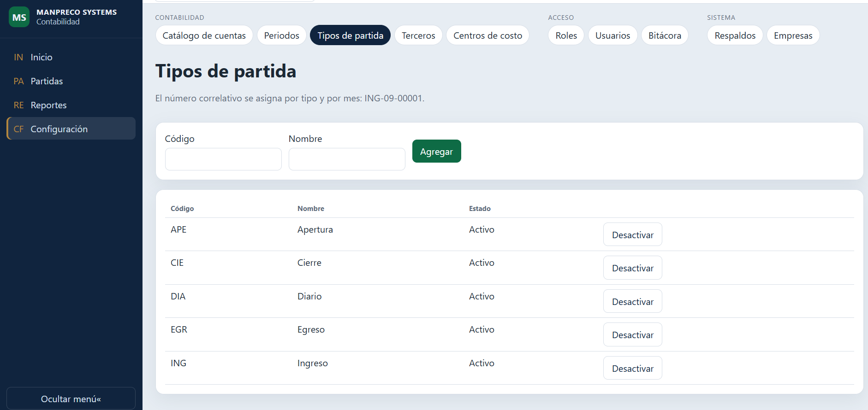This screenshot has height=410, width=868.
Task: Open Inicio in the sidebar
Action: 71,57
